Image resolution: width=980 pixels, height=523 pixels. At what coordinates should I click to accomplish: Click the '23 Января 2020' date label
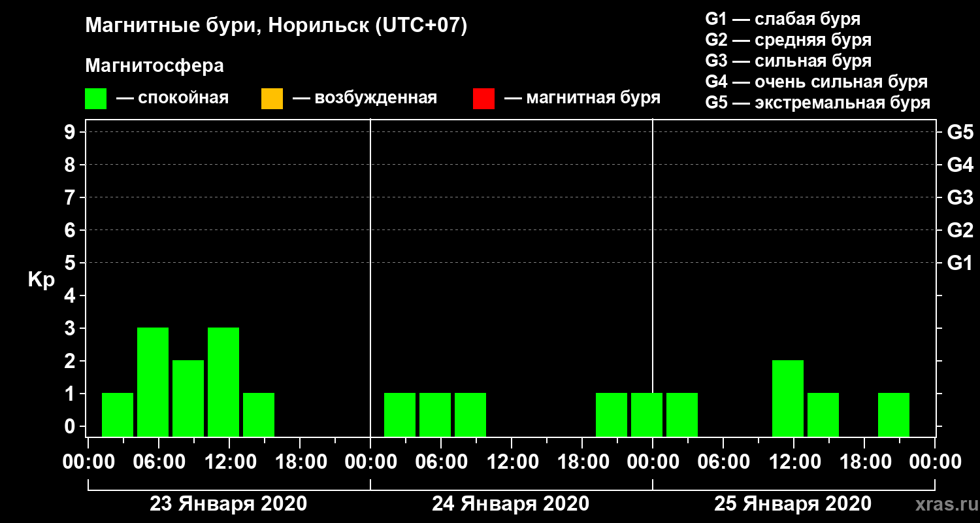click(x=228, y=504)
